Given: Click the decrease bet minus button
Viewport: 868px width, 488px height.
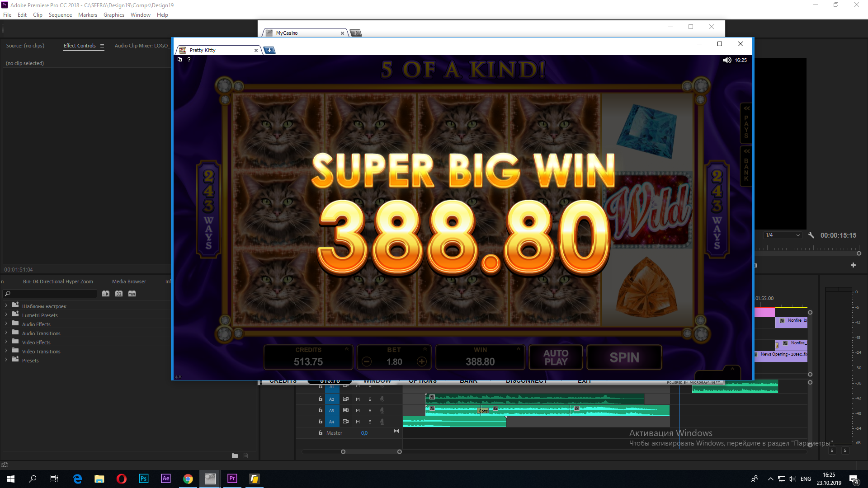Looking at the screenshot, I should [367, 361].
